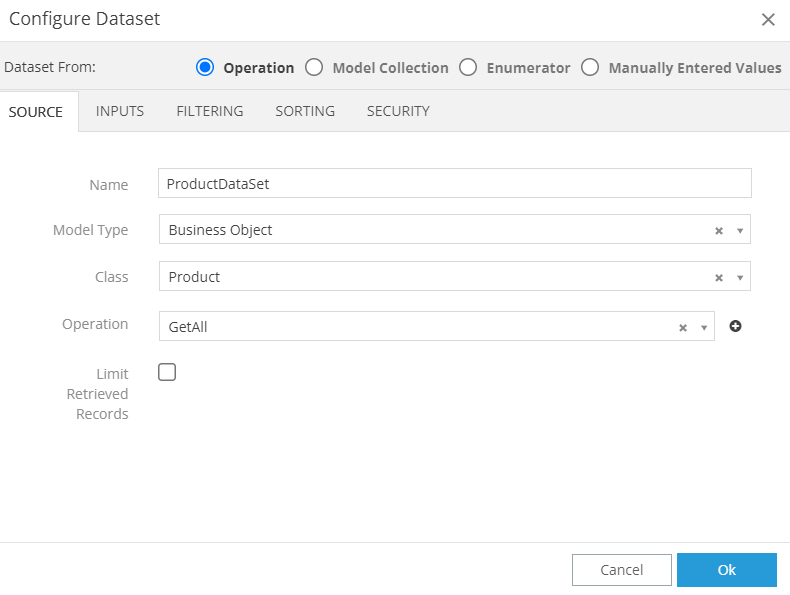The image size is (790, 595).
Task: Open the SECURITY tab
Action: pos(398,111)
